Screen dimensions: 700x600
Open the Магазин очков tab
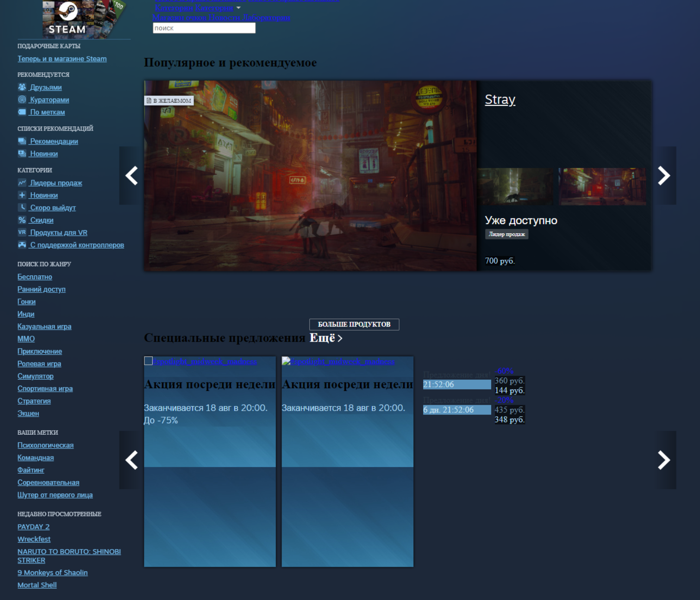click(180, 18)
